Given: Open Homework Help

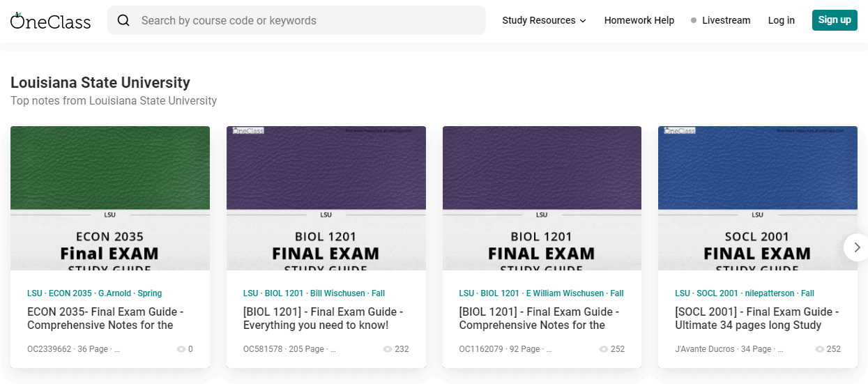Looking at the screenshot, I should coord(639,20).
